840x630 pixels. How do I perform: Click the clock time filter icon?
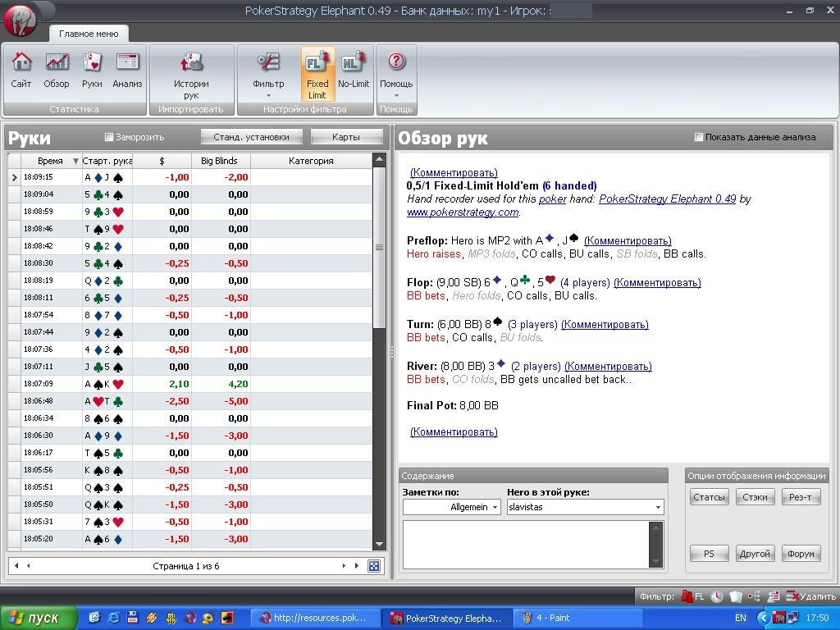pyautogui.click(x=717, y=596)
